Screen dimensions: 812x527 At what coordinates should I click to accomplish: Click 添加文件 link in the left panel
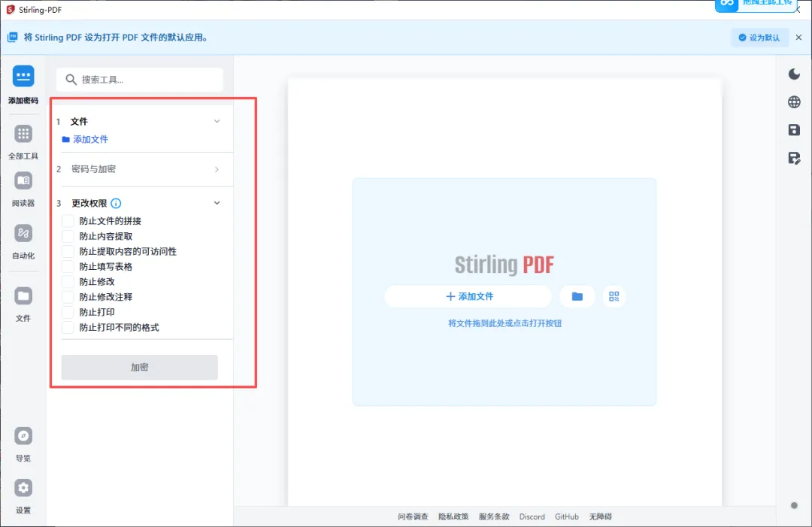pos(85,139)
